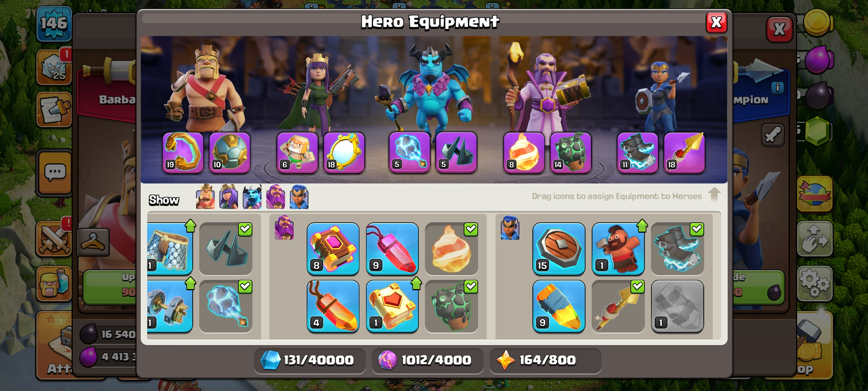Filter equipment by Minion Prince portrait
The width and height of the screenshot is (868, 391).
(252, 197)
